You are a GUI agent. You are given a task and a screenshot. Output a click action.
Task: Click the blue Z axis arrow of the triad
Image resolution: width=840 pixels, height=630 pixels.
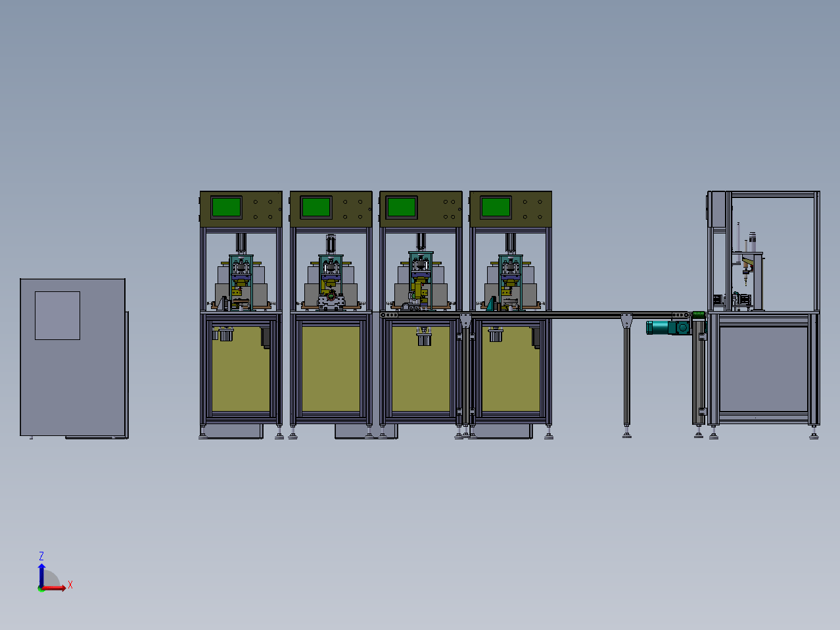point(41,575)
